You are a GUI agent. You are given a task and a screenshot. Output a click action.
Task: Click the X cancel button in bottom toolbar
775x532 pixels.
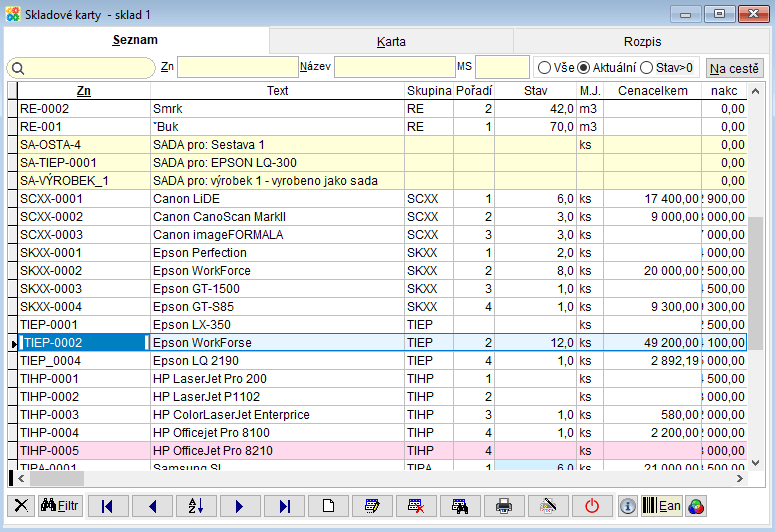pos(21,506)
